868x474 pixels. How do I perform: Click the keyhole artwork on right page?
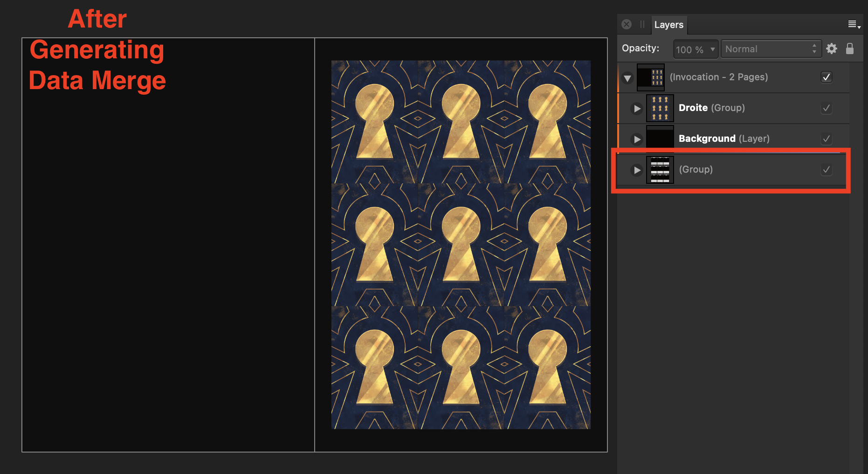coord(461,244)
